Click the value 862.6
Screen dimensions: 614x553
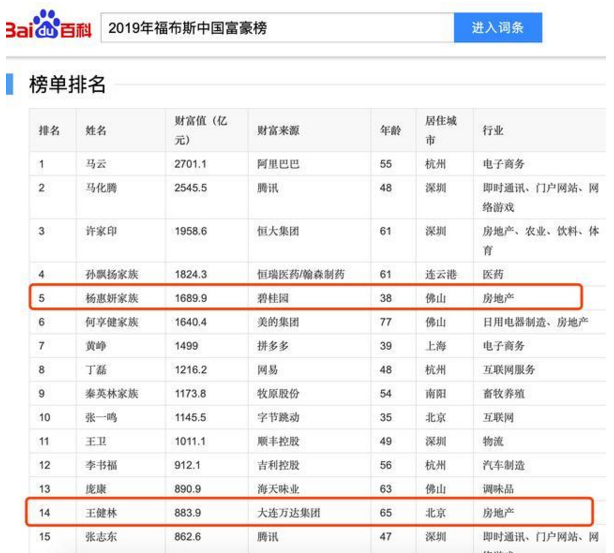(188, 537)
